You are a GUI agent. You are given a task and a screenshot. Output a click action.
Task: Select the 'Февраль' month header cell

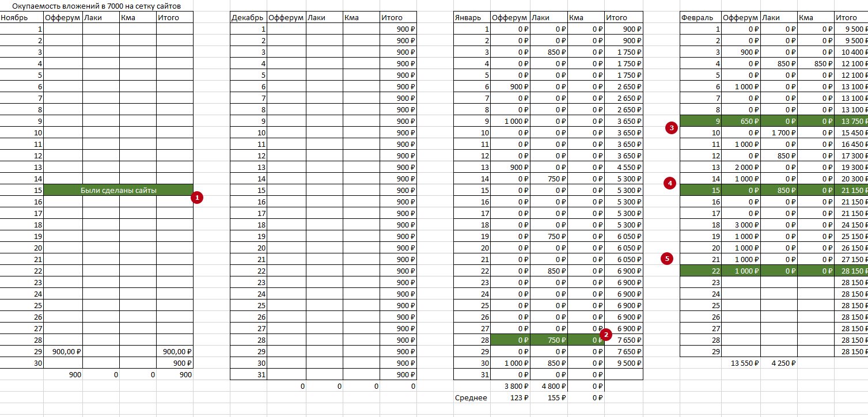tap(700, 17)
